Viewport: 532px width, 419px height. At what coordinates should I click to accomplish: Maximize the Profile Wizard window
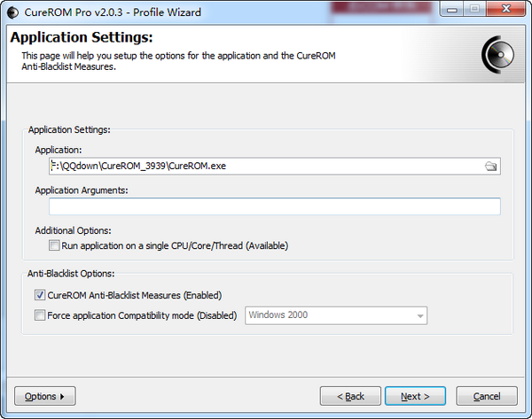[474, 9]
